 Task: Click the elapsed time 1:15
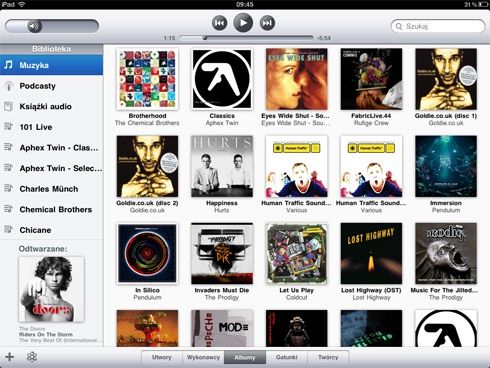(169, 38)
